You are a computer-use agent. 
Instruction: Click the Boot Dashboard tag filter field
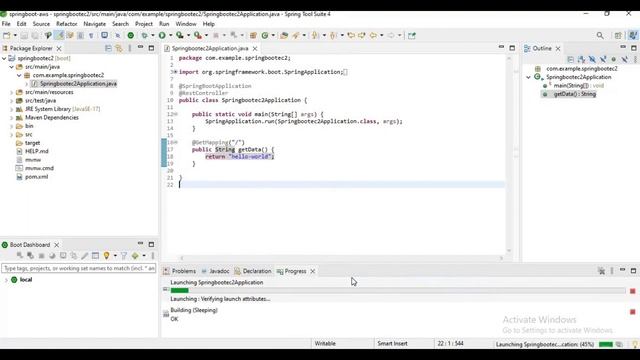pos(79,269)
